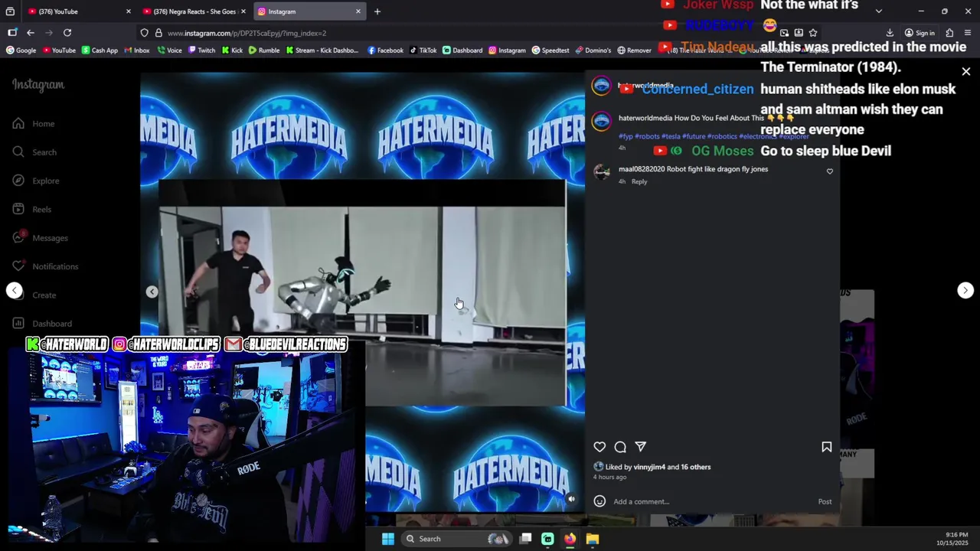Open Reels in Instagram sidebar
This screenshot has height=551, width=980.
click(31, 210)
